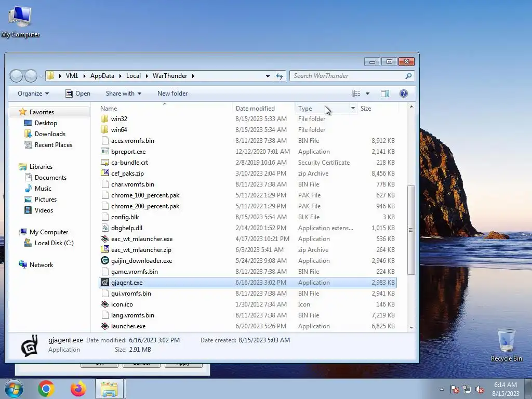
Task: Open the Type column filter dropdown
Action: (353, 108)
